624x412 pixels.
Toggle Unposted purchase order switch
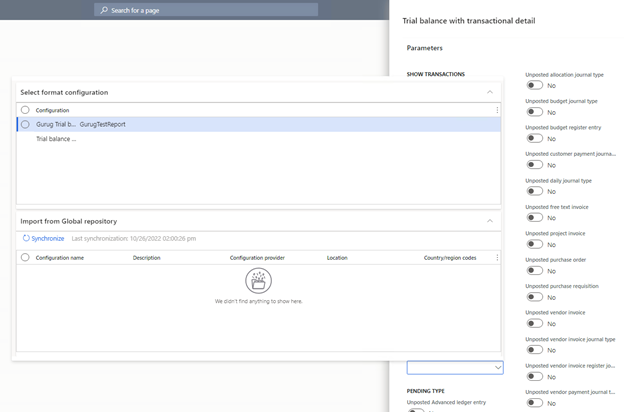pyautogui.click(x=535, y=271)
